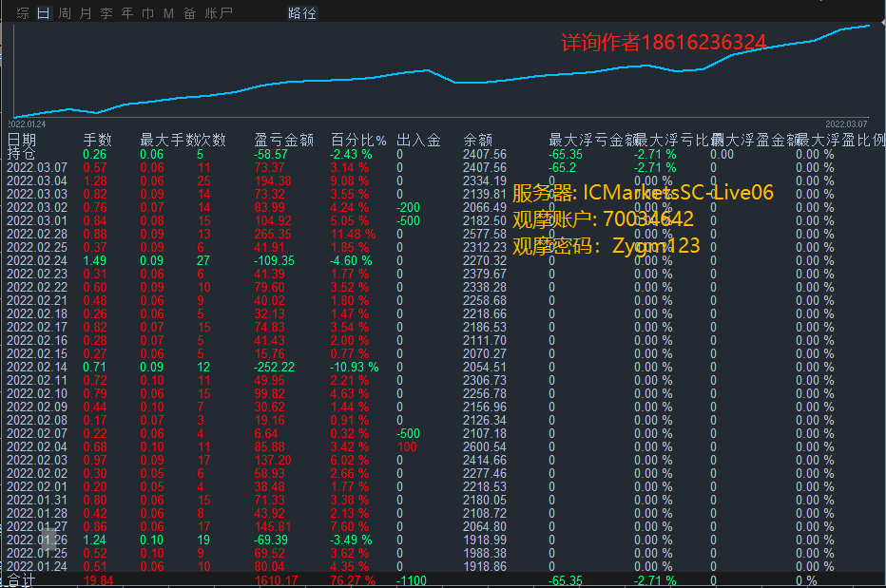Viewport: 886px width, 588px height.
Task: Select the 合计 totals row
Action: (20, 579)
